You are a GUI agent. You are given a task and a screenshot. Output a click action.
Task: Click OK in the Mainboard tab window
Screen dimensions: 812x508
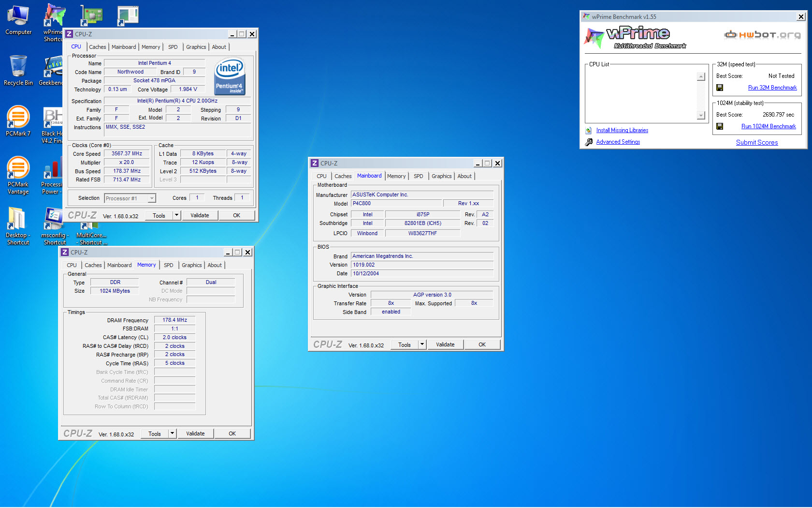(x=482, y=344)
